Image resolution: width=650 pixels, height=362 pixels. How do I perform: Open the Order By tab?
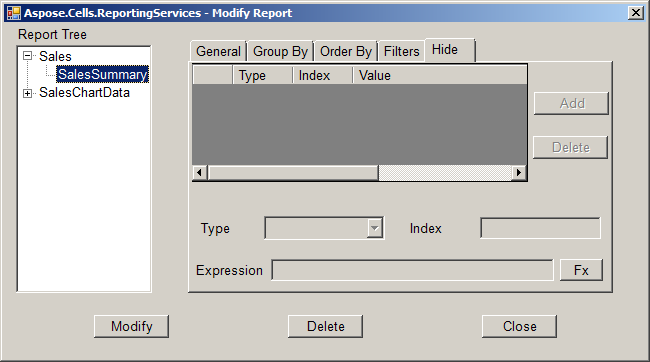(346, 51)
